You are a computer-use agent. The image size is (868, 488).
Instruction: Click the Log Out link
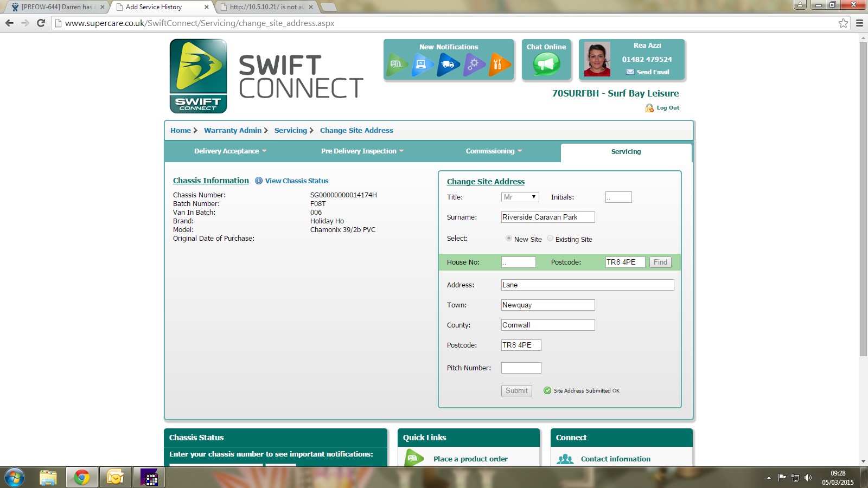[x=667, y=108]
